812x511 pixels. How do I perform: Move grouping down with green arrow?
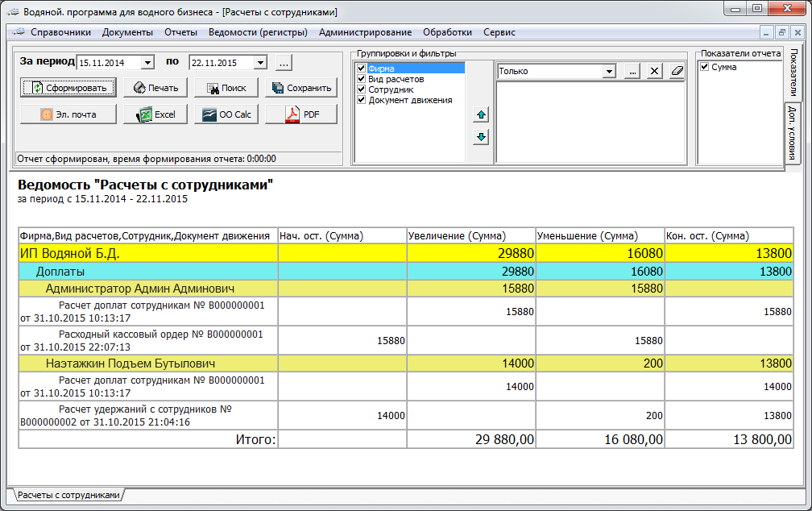[x=481, y=137]
